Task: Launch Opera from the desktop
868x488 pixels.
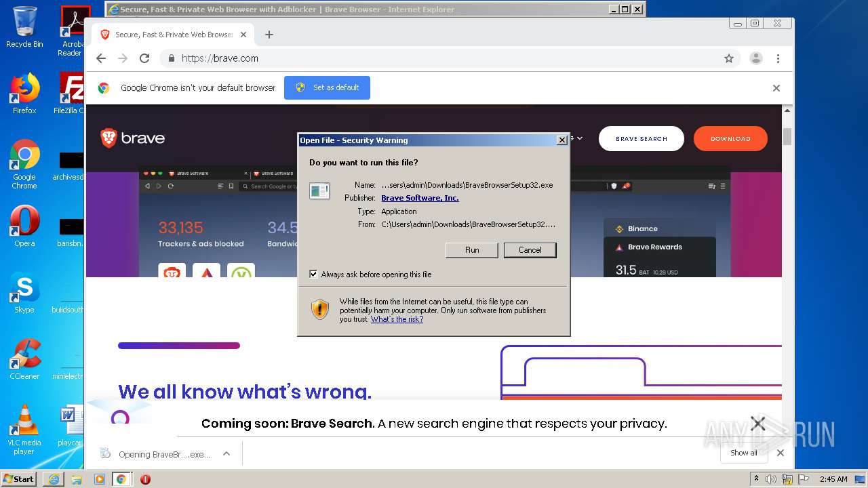Action: (x=24, y=226)
